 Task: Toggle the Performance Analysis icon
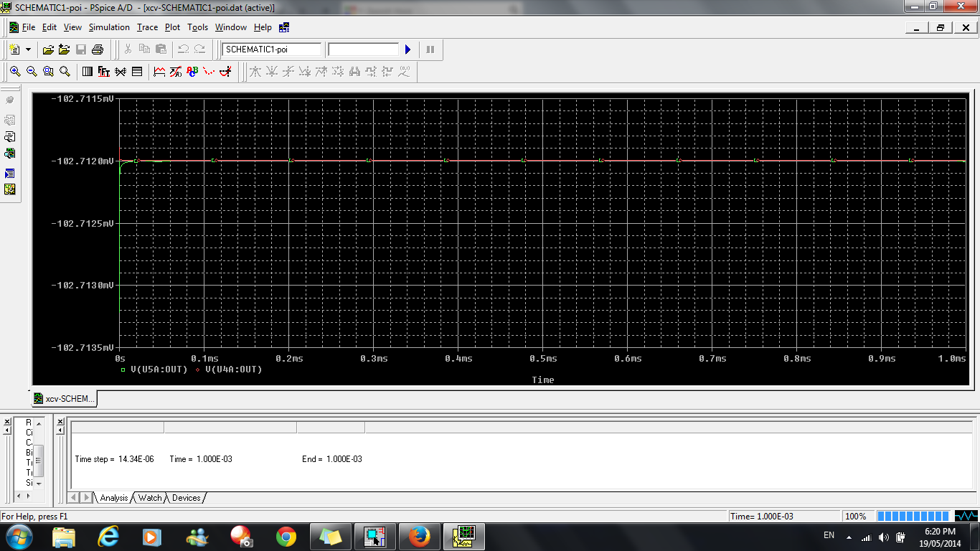121,72
